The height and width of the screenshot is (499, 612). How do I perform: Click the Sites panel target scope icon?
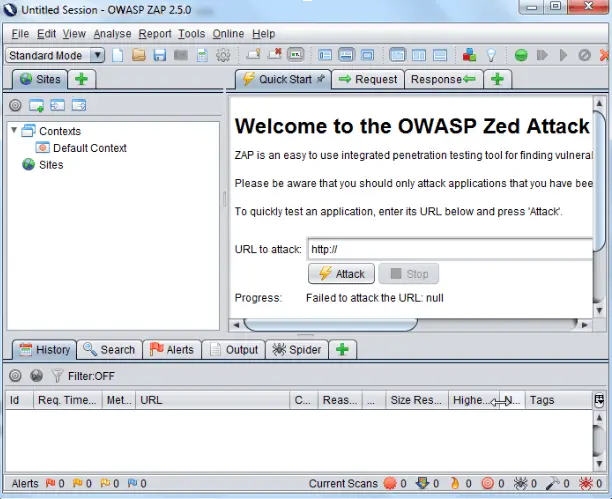15,105
